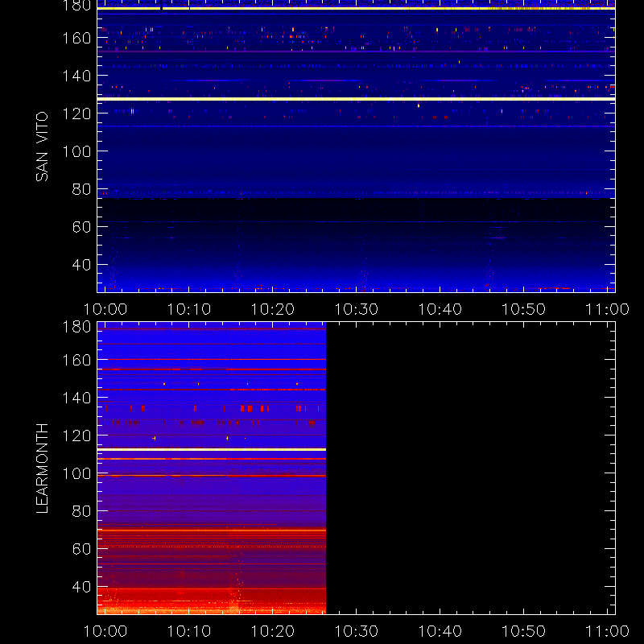Choose the 11:00 time label under LEARMONTH plot

pos(607,631)
